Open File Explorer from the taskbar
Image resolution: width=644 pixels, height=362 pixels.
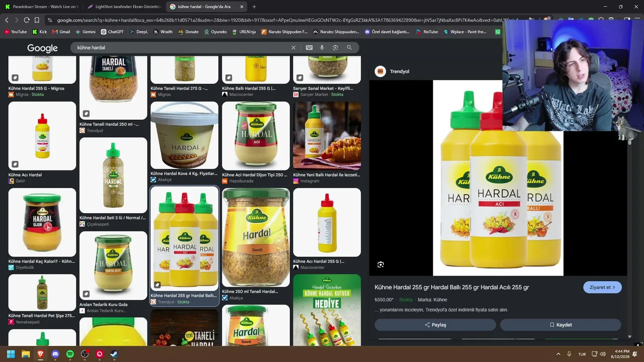click(x=26, y=354)
